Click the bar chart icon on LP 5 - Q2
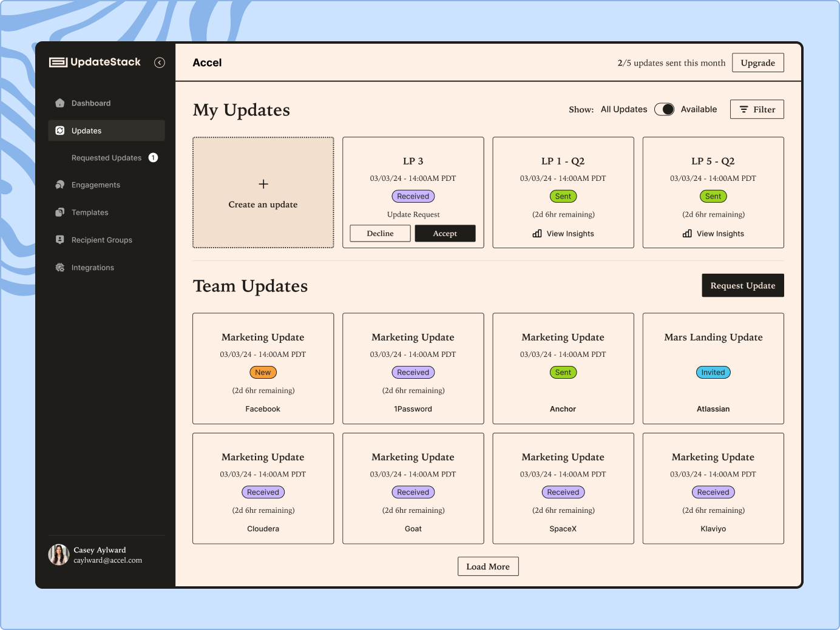840x630 pixels. 687,234
